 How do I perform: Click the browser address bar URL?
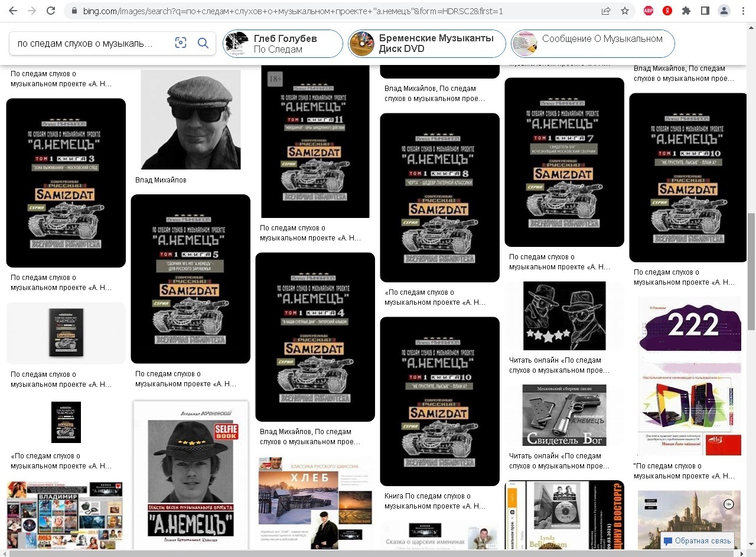point(292,11)
